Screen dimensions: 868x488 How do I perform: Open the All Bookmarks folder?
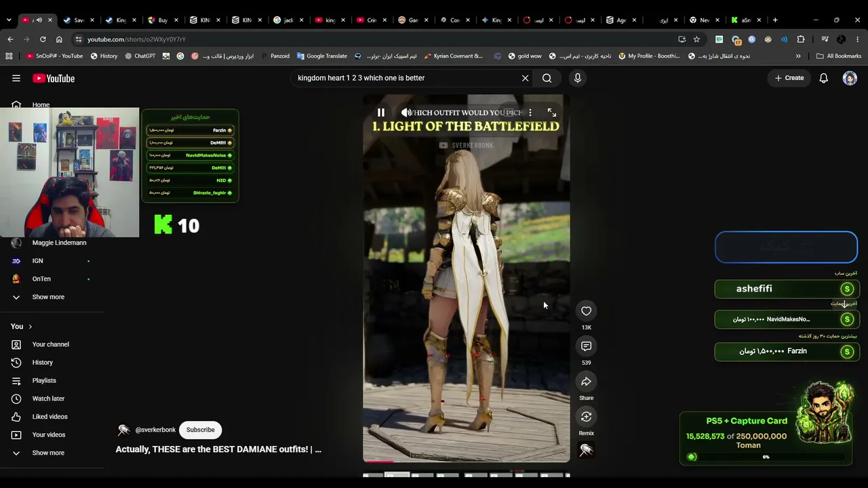click(839, 56)
